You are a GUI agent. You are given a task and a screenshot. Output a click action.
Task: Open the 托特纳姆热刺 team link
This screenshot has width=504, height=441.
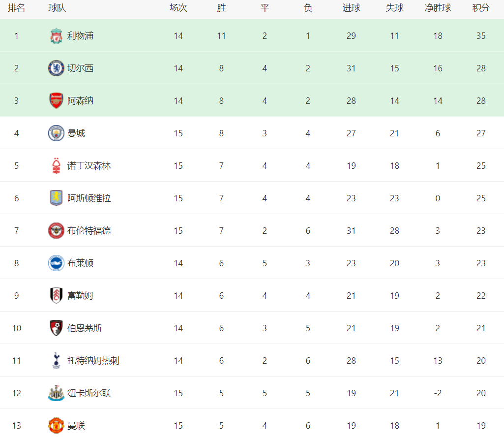[x=93, y=361]
